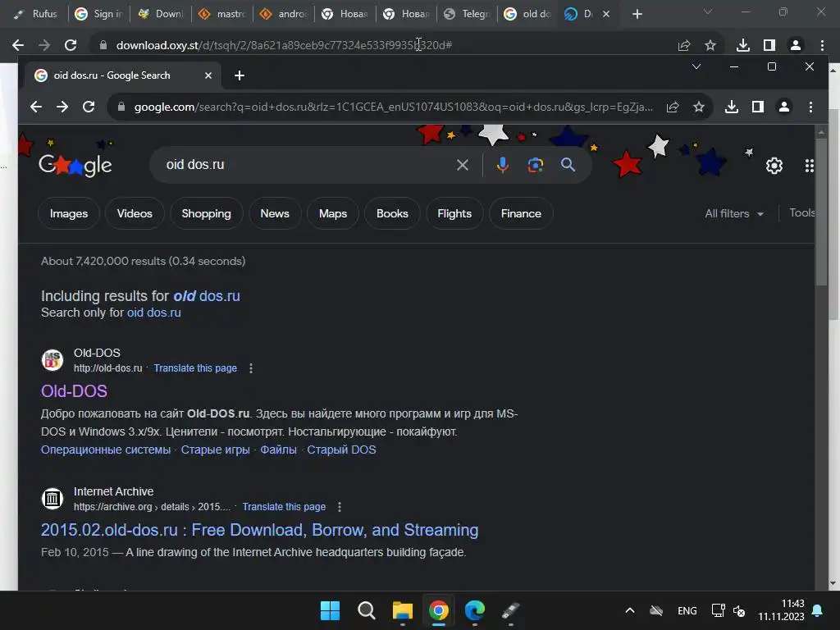Open profile icon in front Google window toolbar

coord(783,107)
